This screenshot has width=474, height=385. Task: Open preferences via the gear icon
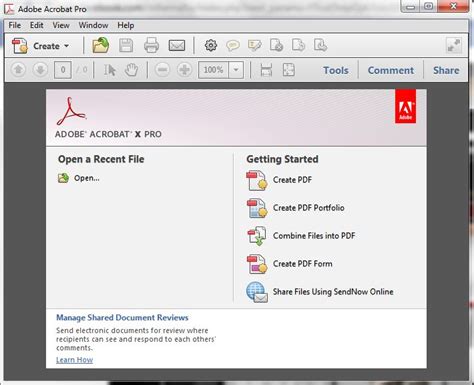[211, 45]
